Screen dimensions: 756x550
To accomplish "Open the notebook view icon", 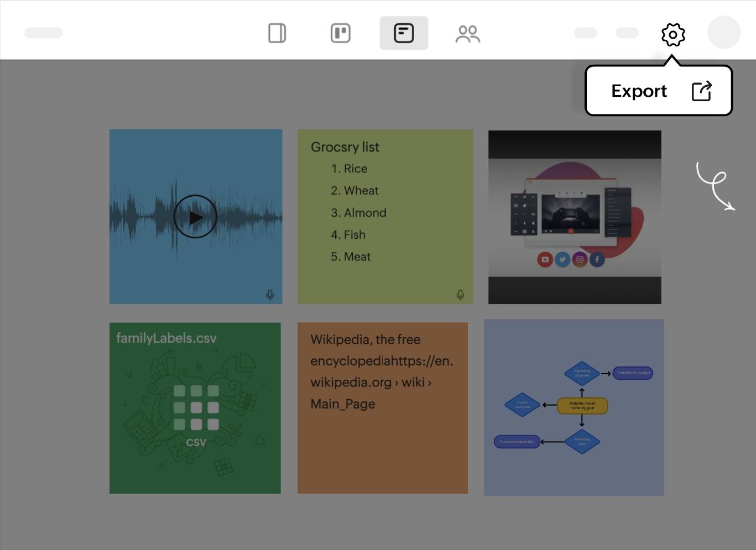I will click(x=277, y=33).
